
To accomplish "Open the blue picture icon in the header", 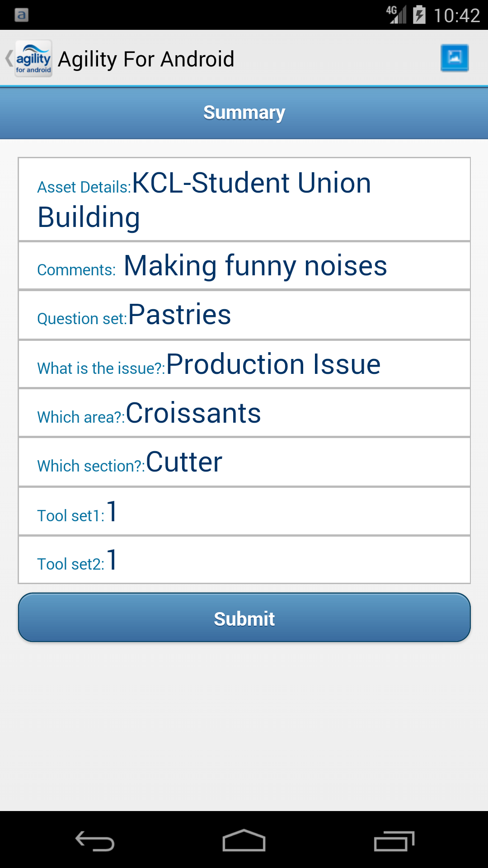I will click(454, 58).
